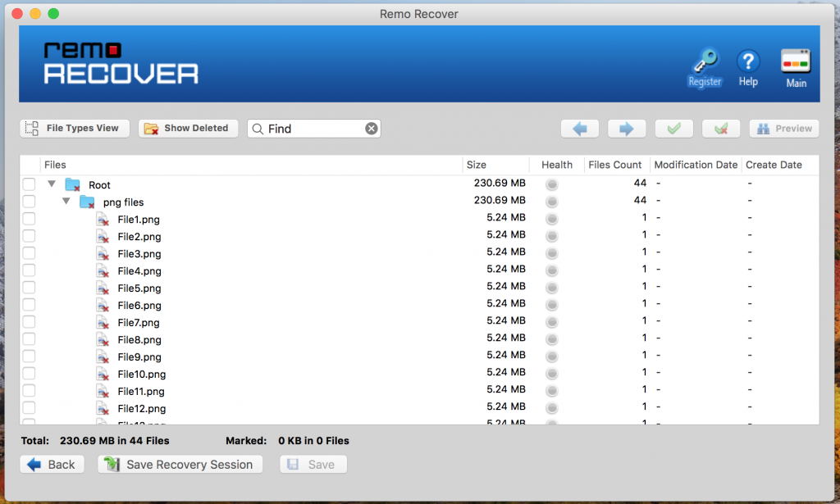The height and width of the screenshot is (504, 840).
Task: Click the Save button
Action: click(x=313, y=465)
